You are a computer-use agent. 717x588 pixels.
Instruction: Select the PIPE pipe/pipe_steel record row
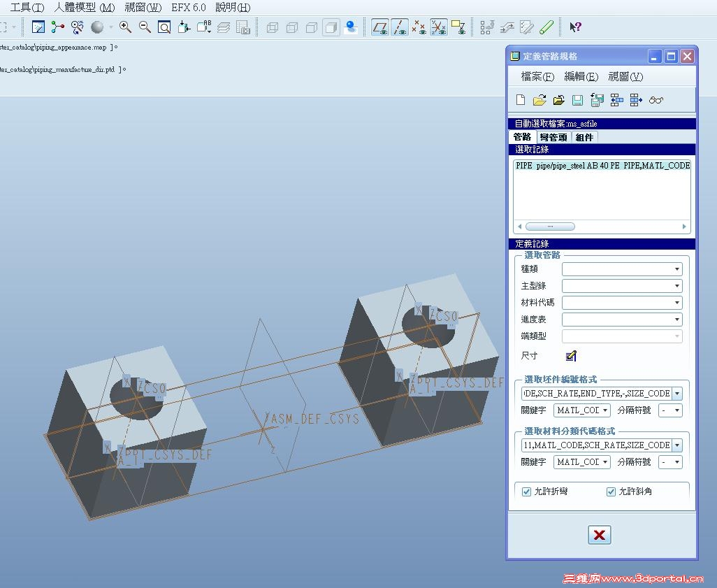point(602,166)
